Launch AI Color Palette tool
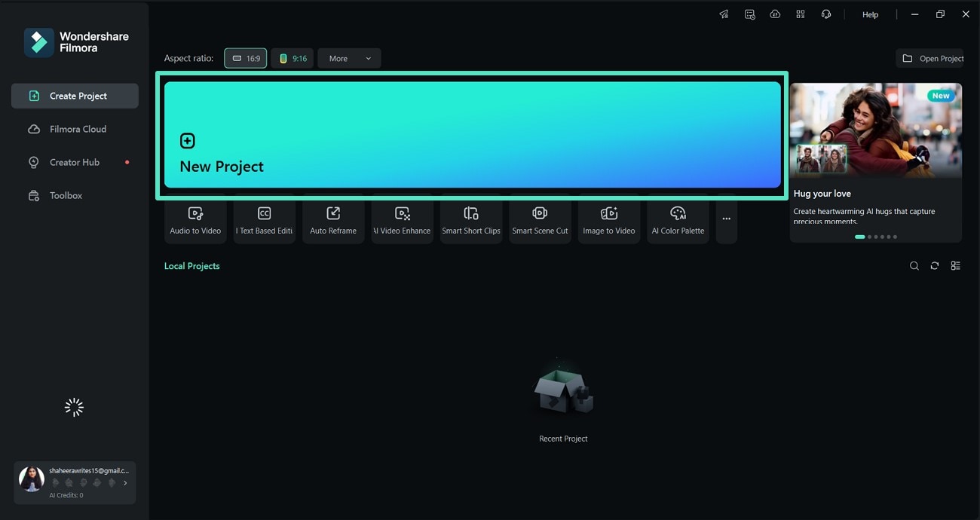This screenshot has height=520, width=980. tap(678, 220)
